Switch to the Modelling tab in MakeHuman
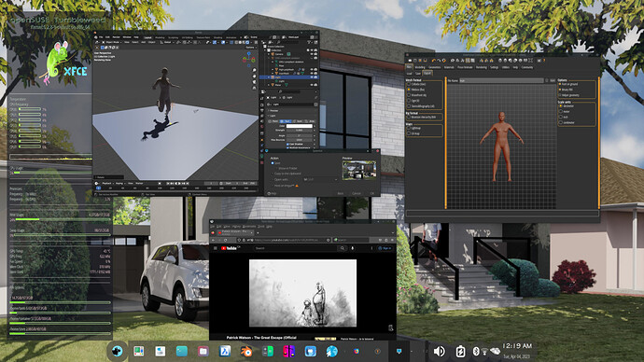The width and height of the screenshot is (644, 362). coord(420,67)
